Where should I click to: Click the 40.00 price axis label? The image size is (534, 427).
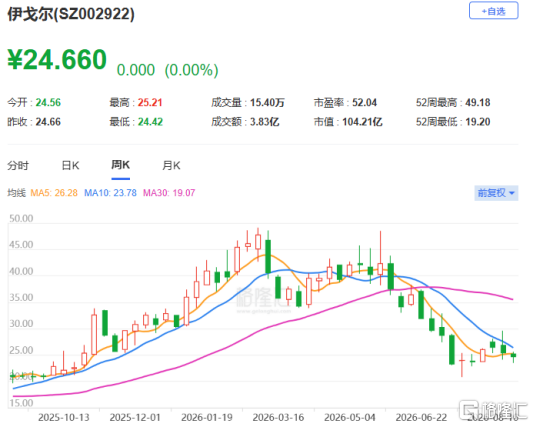(21, 271)
